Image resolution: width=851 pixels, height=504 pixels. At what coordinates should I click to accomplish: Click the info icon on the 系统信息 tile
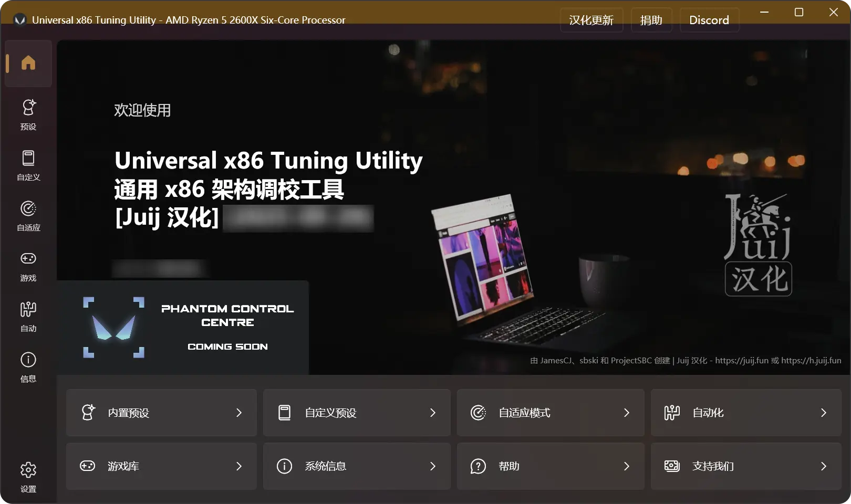[284, 466]
